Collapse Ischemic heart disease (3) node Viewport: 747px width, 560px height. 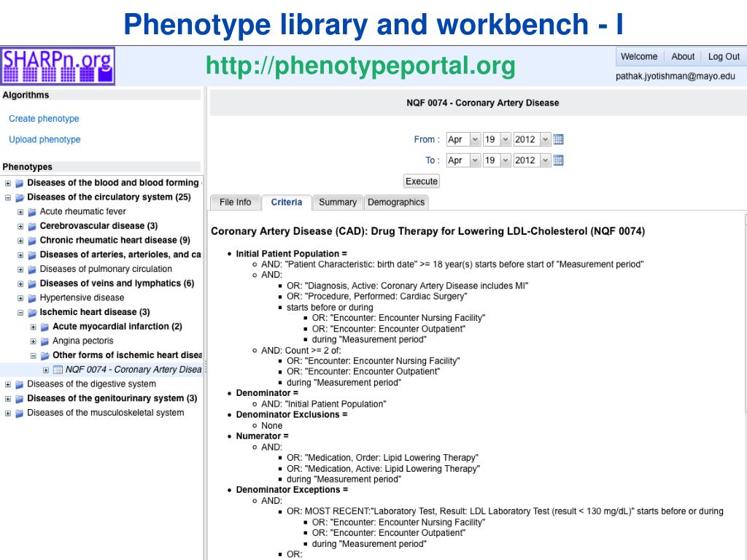pyautogui.click(x=20, y=313)
